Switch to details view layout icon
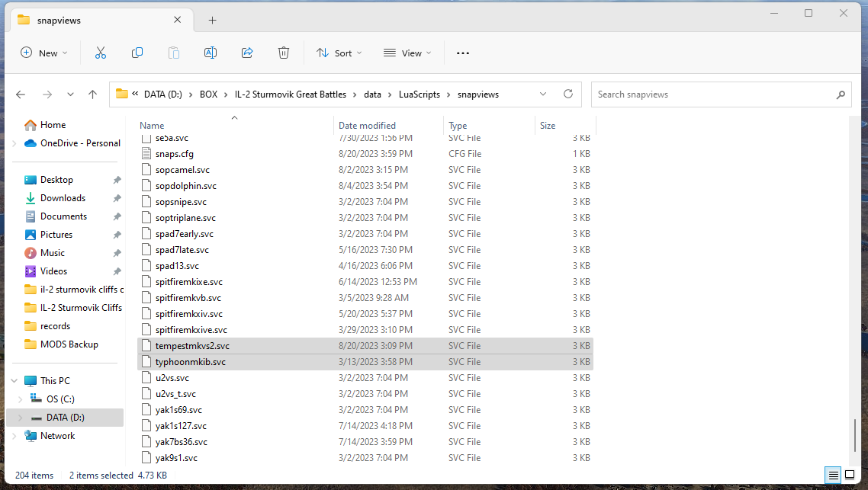The image size is (868, 490). click(833, 475)
